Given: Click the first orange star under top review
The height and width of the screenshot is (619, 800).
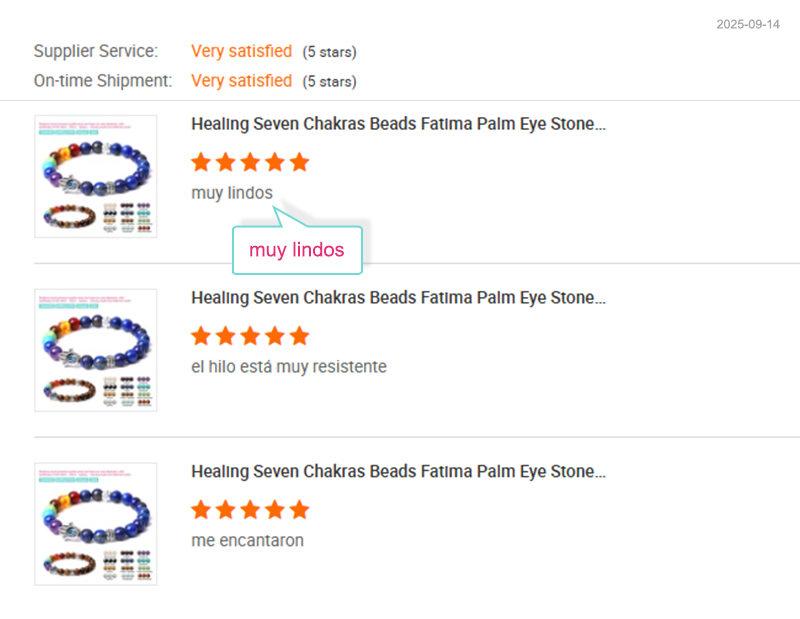Looking at the screenshot, I should click(200, 161).
